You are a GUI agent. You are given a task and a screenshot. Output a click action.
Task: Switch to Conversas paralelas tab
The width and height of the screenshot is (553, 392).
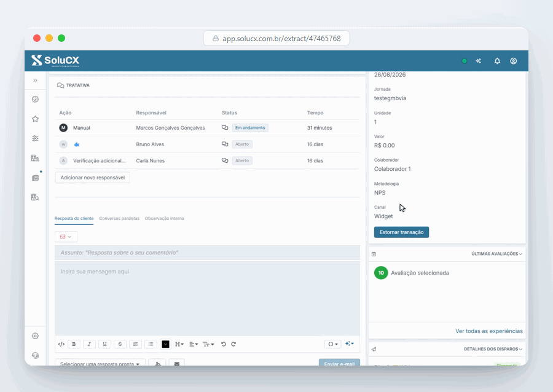(x=119, y=219)
